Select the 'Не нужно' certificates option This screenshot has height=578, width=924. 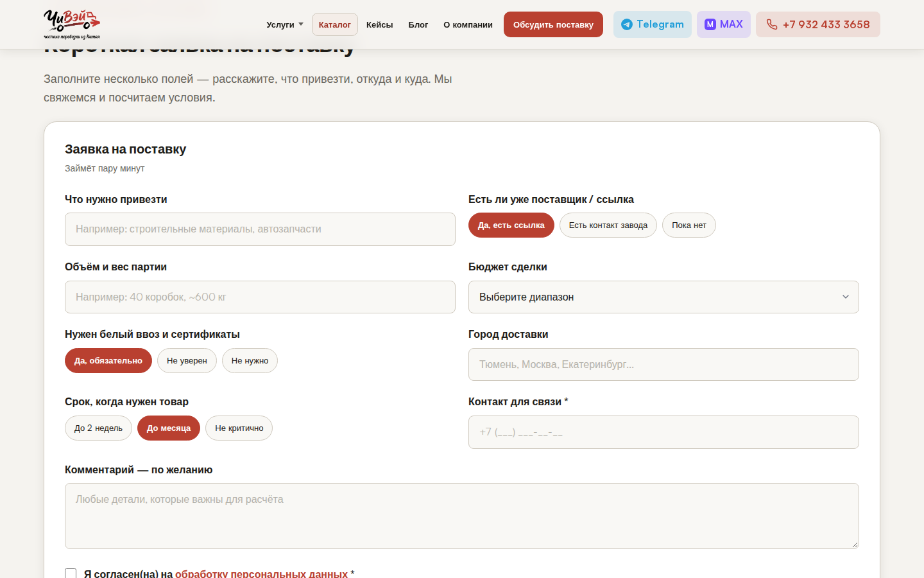pyautogui.click(x=250, y=361)
